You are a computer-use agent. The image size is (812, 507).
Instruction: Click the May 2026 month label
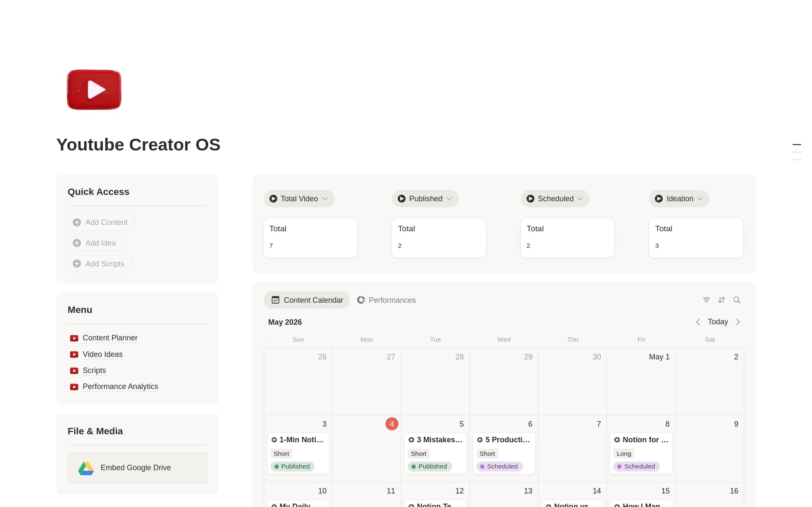pyautogui.click(x=285, y=322)
